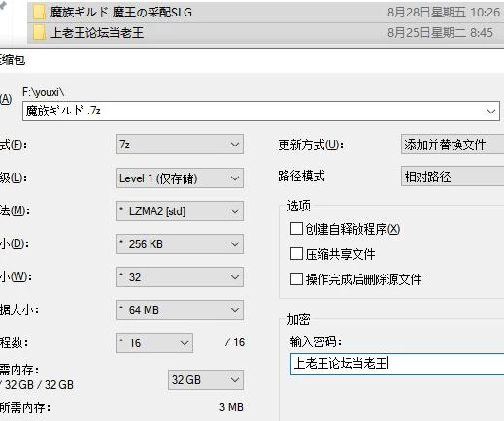Click the 输入密码 label
This screenshot has width=504, height=421.
pyautogui.click(x=316, y=341)
